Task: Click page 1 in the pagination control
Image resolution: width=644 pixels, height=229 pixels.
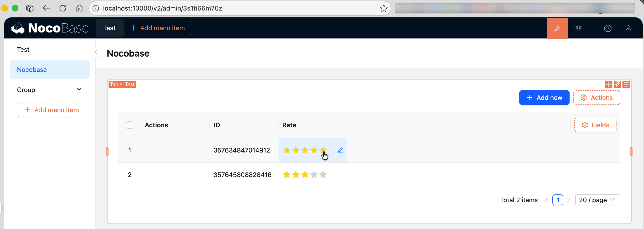Action: (558, 200)
